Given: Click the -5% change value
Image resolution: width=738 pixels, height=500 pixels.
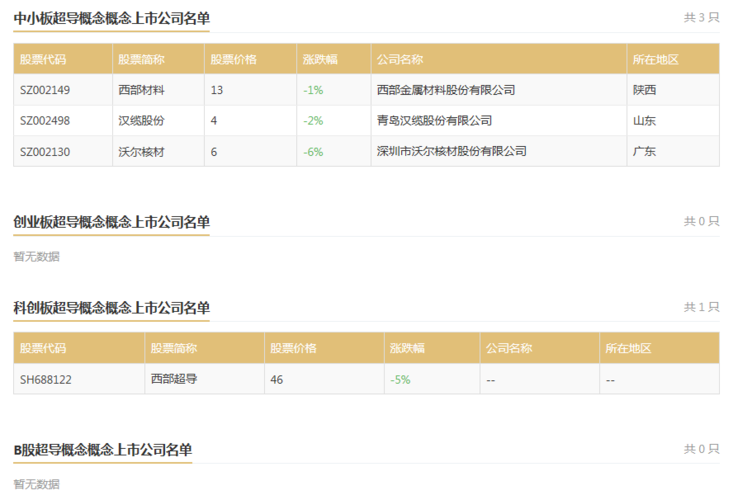Looking at the screenshot, I should pyautogui.click(x=400, y=379).
